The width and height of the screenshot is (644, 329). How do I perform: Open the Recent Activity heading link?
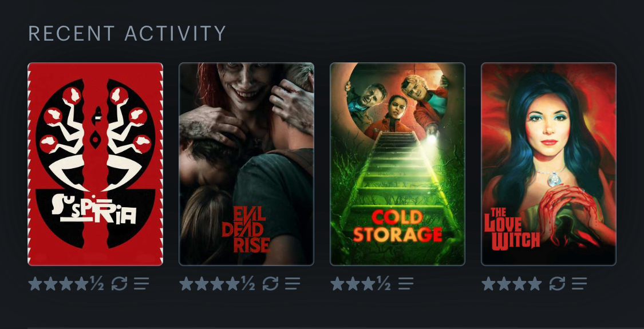(x=127, y=33)
